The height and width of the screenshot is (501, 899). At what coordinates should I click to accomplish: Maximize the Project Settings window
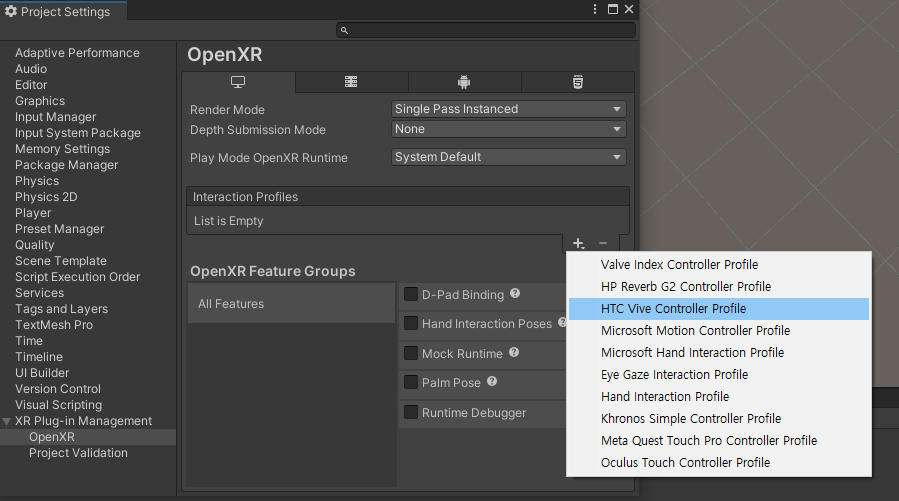(612, 9)
